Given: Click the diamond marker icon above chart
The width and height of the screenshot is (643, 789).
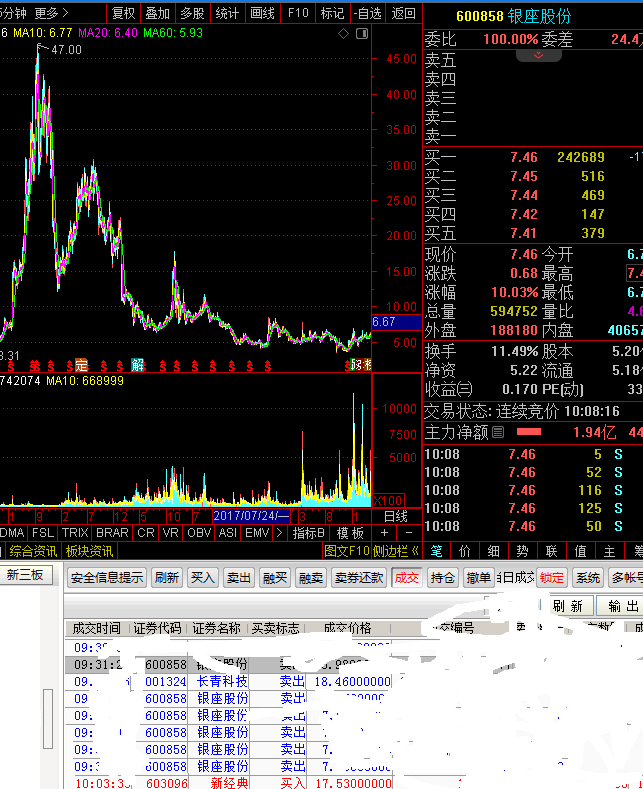Looking at the screenshot, I should coord(343,34).
